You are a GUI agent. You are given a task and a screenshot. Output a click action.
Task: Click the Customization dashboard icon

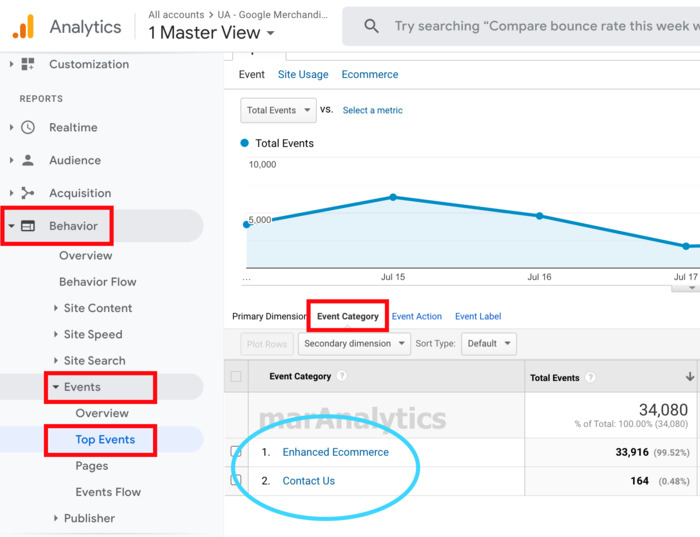point(28,64)
